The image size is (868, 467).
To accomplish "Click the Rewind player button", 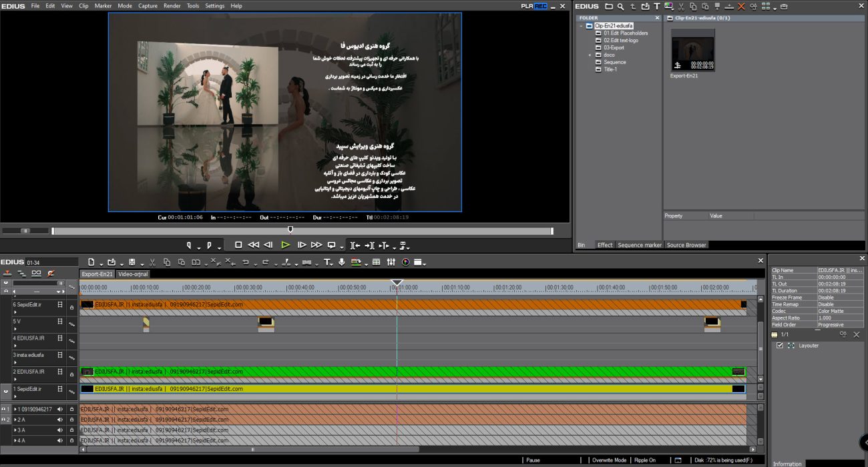I will pos(253,245).
